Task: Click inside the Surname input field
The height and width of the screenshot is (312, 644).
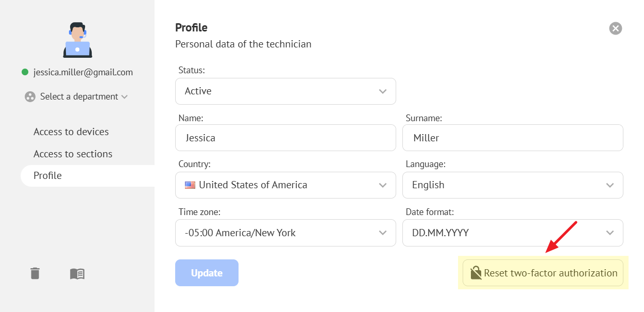Action: pos(513,138)
